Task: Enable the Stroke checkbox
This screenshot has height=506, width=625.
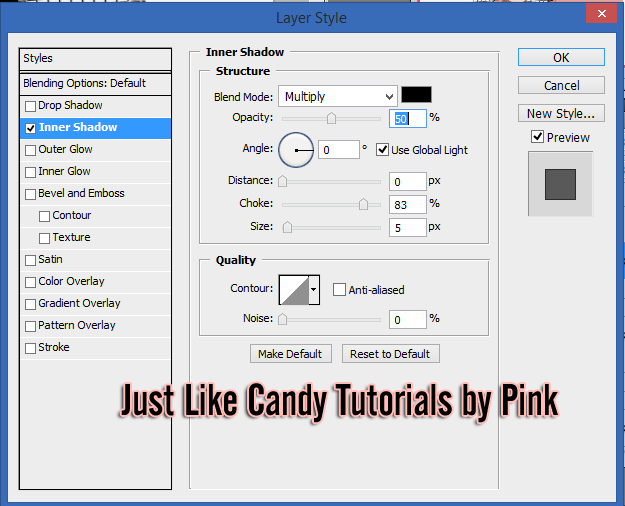Action: [x=30, y=348]
